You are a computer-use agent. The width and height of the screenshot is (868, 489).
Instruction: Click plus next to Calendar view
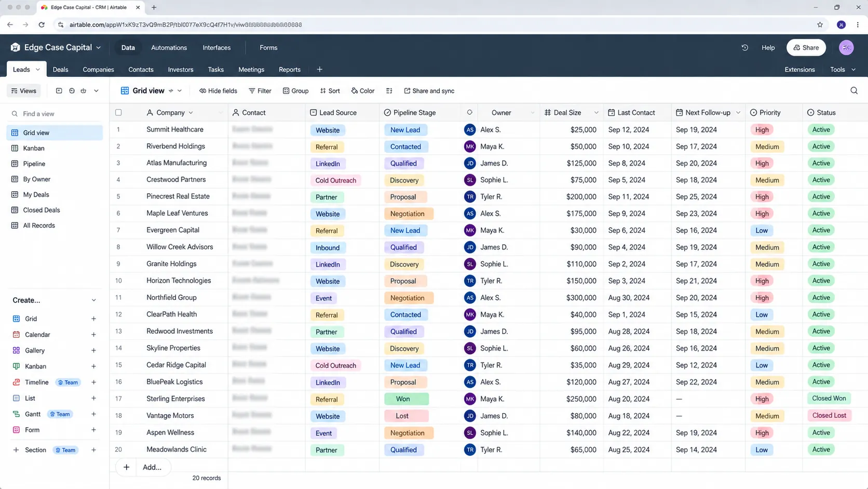(93, 335)
